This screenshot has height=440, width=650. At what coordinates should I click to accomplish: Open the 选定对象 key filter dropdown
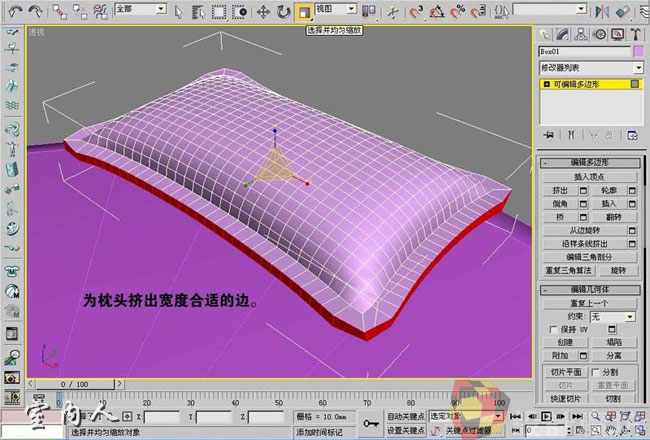[x=466, y=416]
